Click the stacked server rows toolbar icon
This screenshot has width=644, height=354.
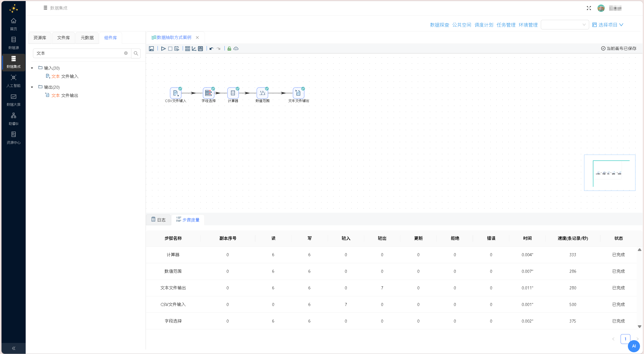(187, 49)
